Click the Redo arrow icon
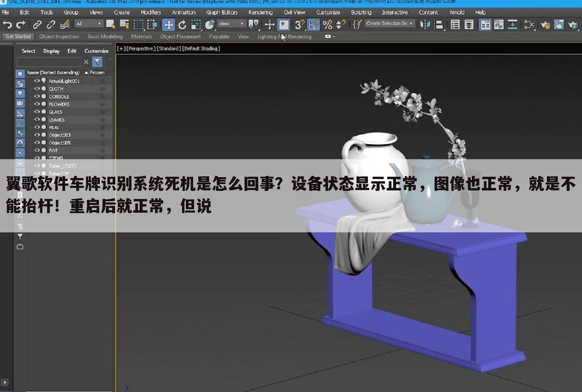Image resolution: width=582 pixels, height=392 pixels. [21, 25]
